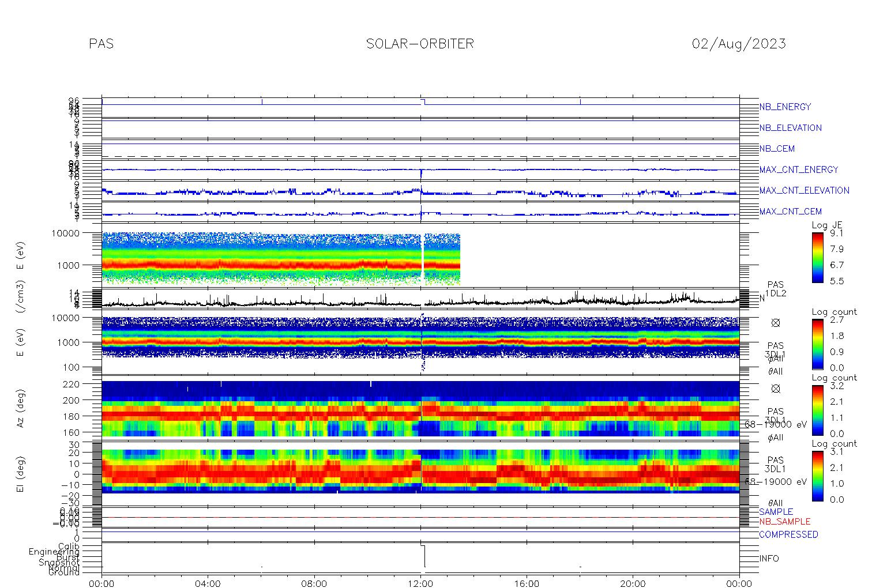Viewport: 872px width, 588px height.
Task: Click the El (deg) axis title
Action: click(21, 474)
